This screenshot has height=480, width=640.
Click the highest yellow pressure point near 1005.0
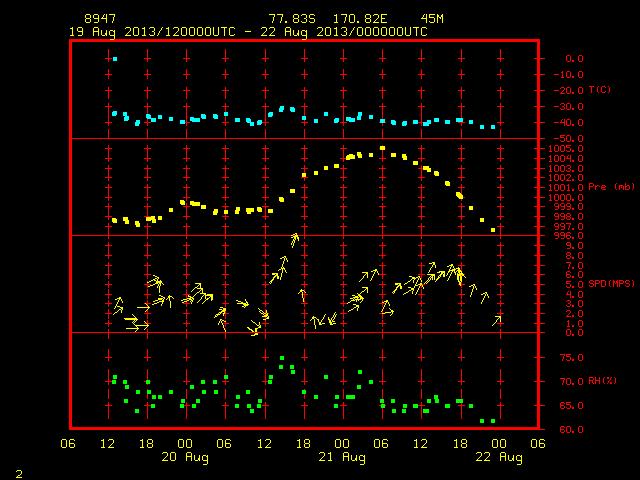click(x=382, y=148)
